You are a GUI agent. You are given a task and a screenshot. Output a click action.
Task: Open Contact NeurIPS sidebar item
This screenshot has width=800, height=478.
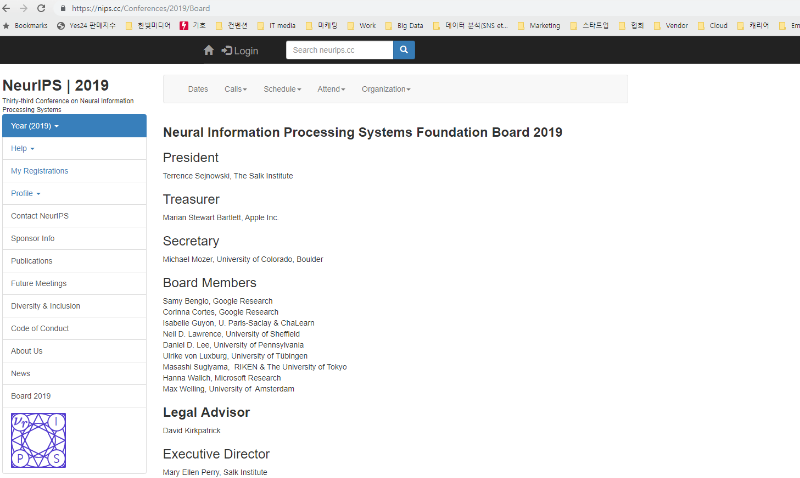(74, 216)
